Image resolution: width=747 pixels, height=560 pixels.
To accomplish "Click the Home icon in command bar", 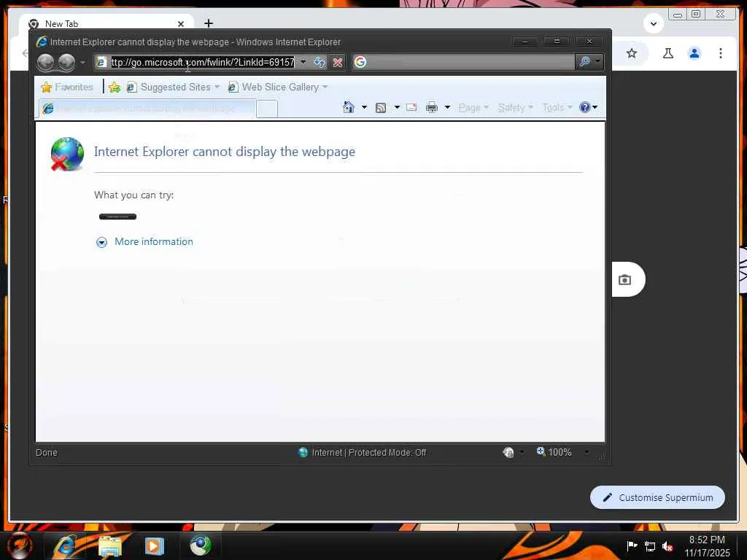I will 349,108.
